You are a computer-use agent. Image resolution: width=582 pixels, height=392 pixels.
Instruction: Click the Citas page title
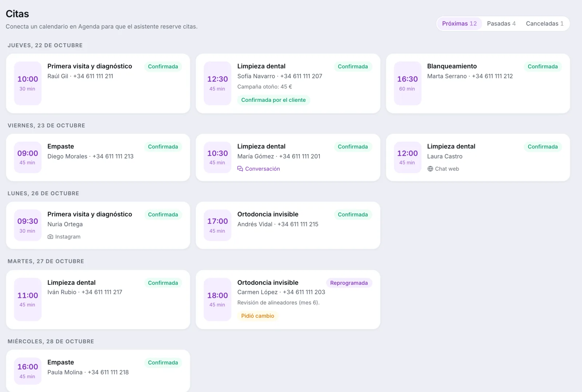pos(17,14)
